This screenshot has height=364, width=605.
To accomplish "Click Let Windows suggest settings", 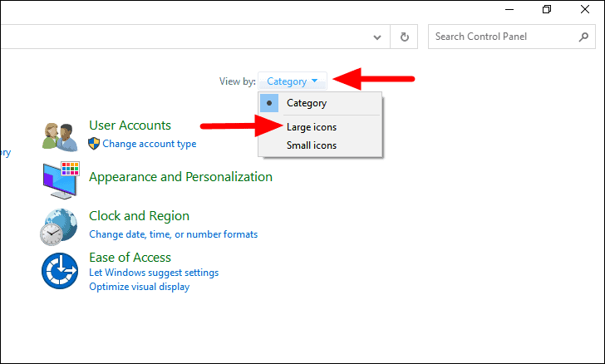I will tap(154, 273).
